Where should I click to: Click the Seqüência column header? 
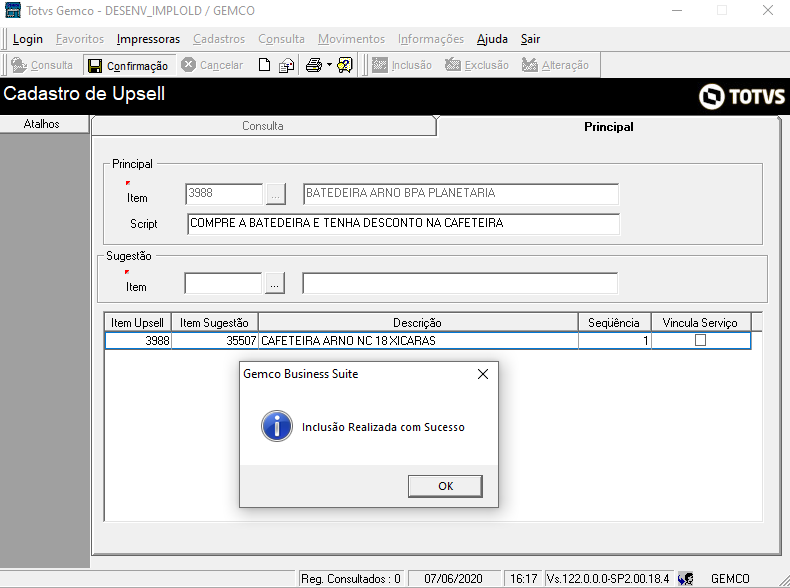(x=614, y=322)
